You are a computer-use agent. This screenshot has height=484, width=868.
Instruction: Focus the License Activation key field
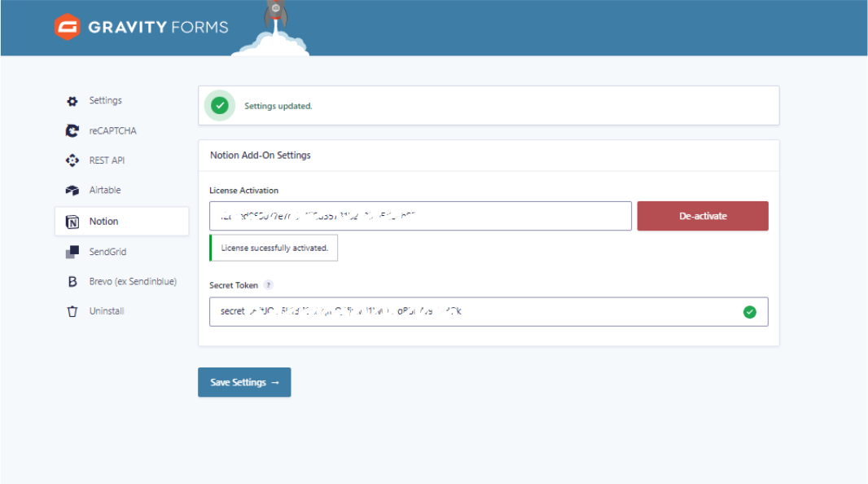tap(420, 216)
